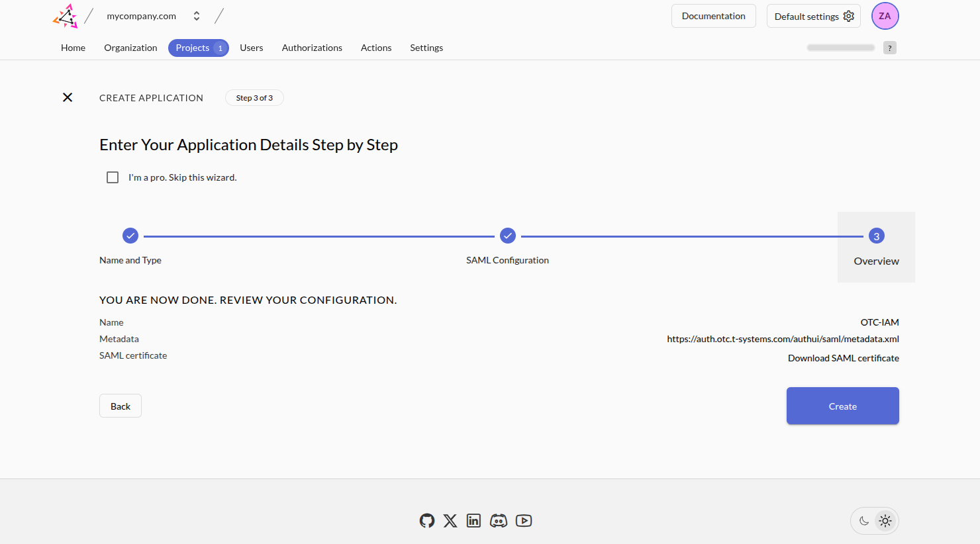Open the Discord footer icon
Screen dimensions: 980x544
(x=499, y=521)
